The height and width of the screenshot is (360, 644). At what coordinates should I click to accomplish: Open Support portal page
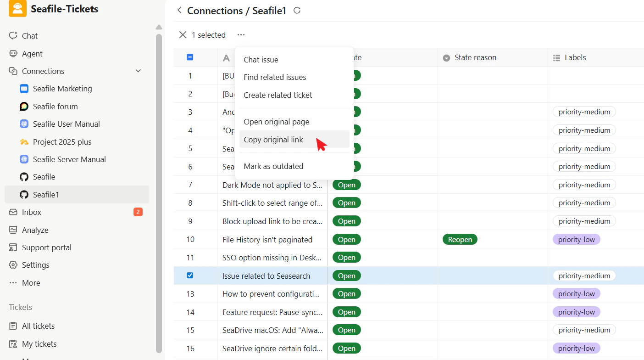point(47,247)
